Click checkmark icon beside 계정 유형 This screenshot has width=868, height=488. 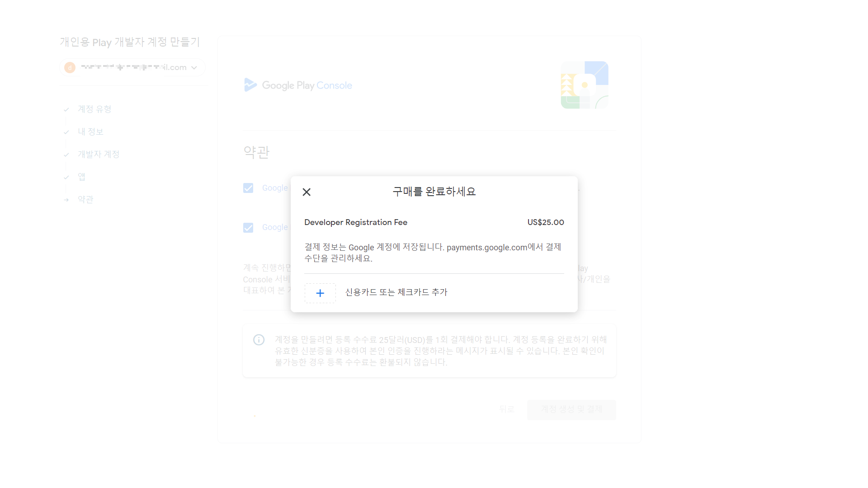point(66,109)
